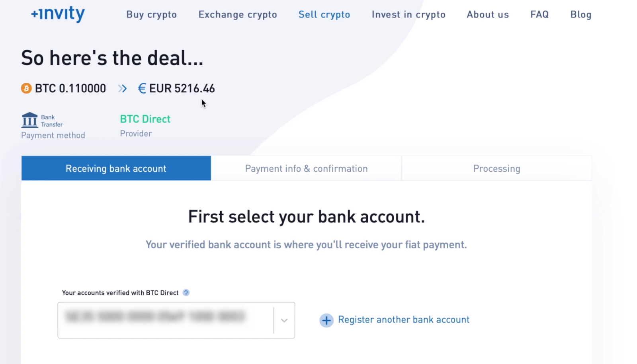Open the BTC Direct provider link
The height and width of the screenshot is (364, 637).
click(145, 119)
